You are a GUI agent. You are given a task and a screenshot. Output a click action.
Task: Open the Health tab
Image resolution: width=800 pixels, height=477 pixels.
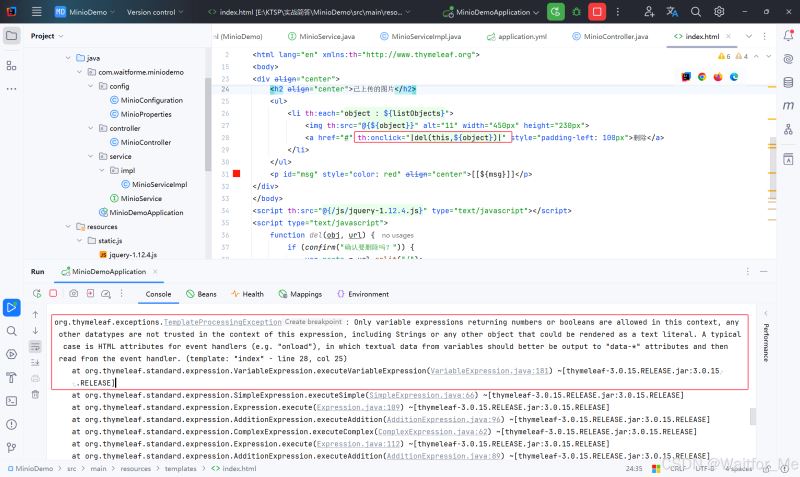click(x=247, y=294)
